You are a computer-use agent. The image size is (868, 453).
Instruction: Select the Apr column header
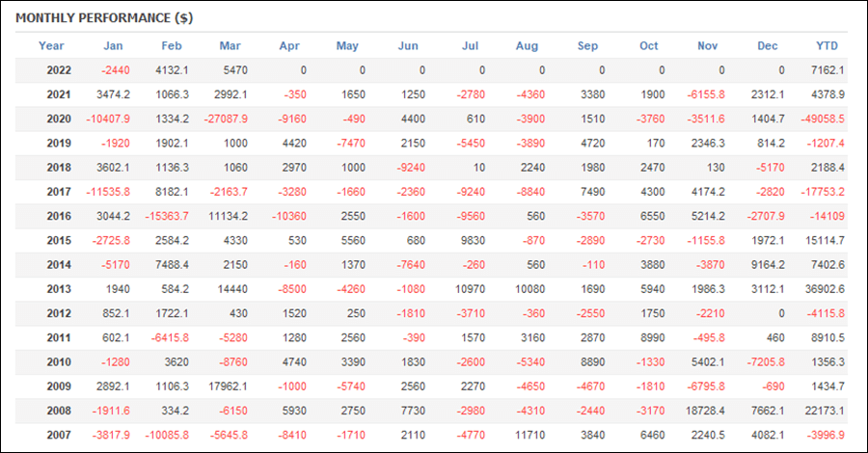[x=289, y=46]
